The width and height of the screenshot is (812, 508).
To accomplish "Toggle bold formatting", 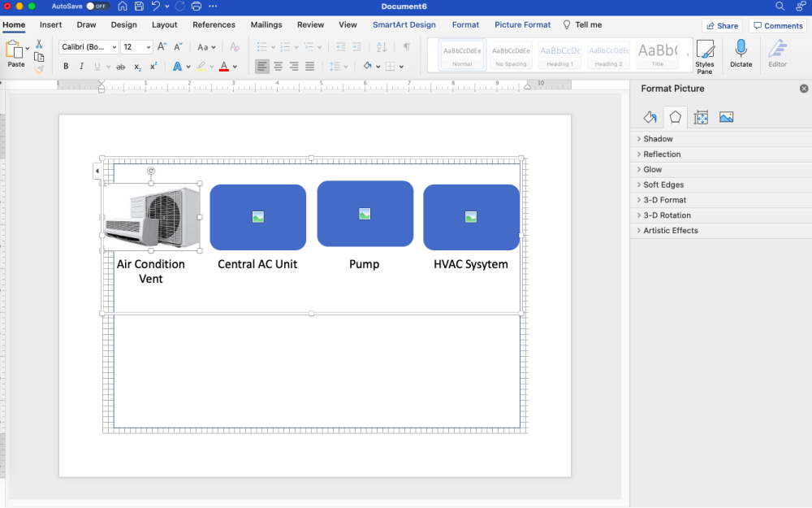I will pyautogui.click(x=65, y=66).
